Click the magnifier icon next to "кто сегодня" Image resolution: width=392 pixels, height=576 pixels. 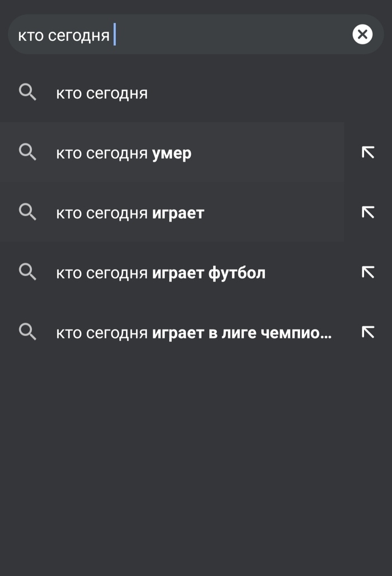(x=27, y=92)
